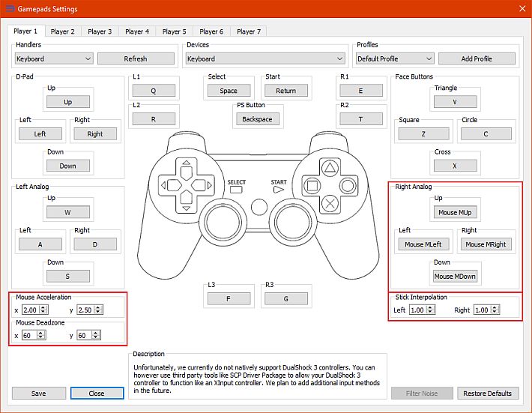
Task: Open the Default Profile dropdown
Action: pos(395,58)
